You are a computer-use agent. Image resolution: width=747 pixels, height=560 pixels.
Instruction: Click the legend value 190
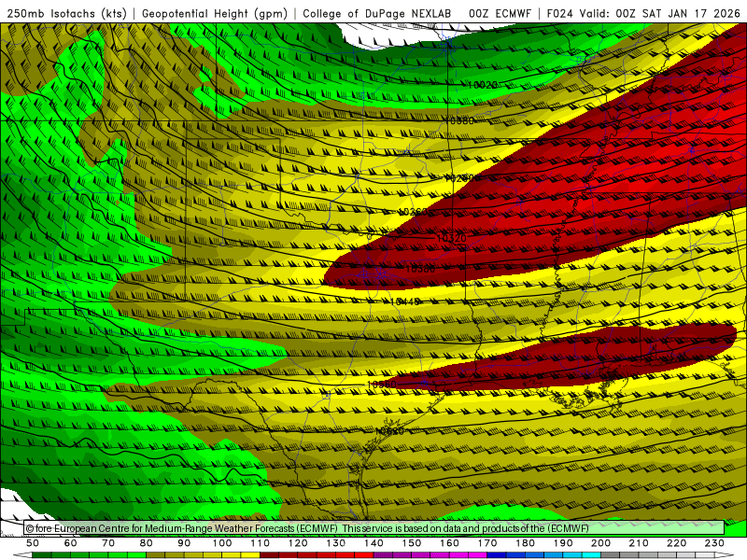tap(563, 543)
